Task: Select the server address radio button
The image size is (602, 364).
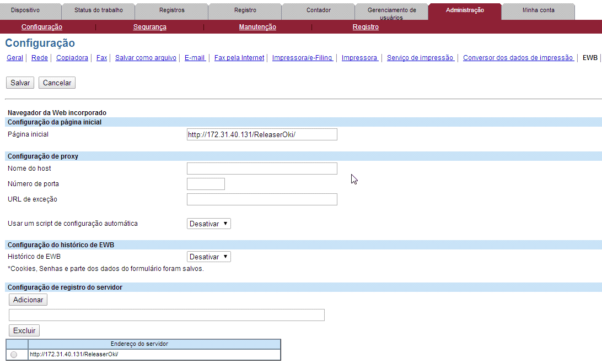Action: click(x=14, y=355)
